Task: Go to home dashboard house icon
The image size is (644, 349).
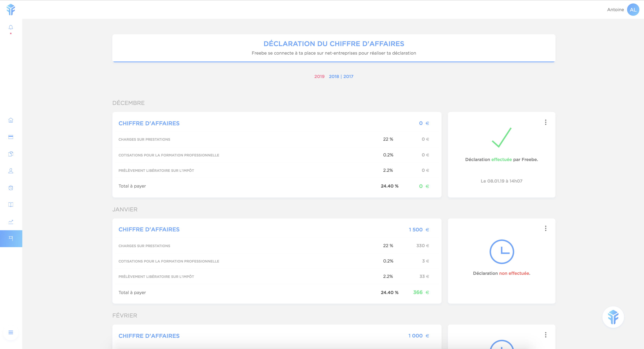Action: coord(11,120)
